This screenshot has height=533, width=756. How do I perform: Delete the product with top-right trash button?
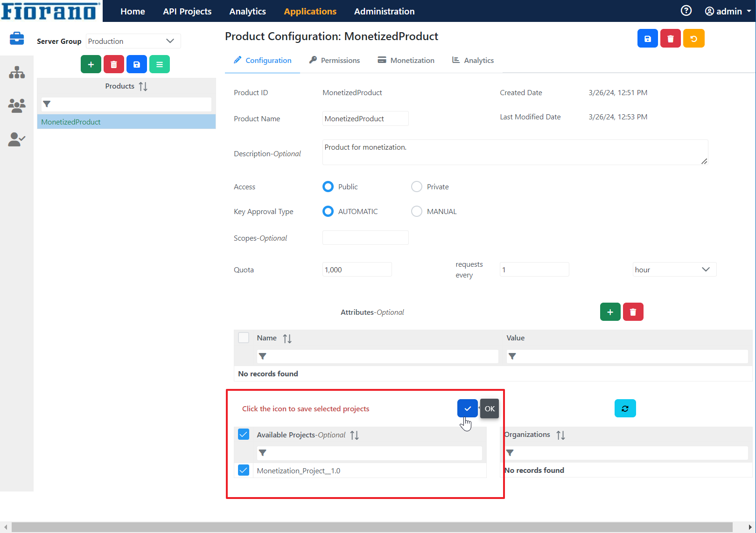click(x=671, y=39)
